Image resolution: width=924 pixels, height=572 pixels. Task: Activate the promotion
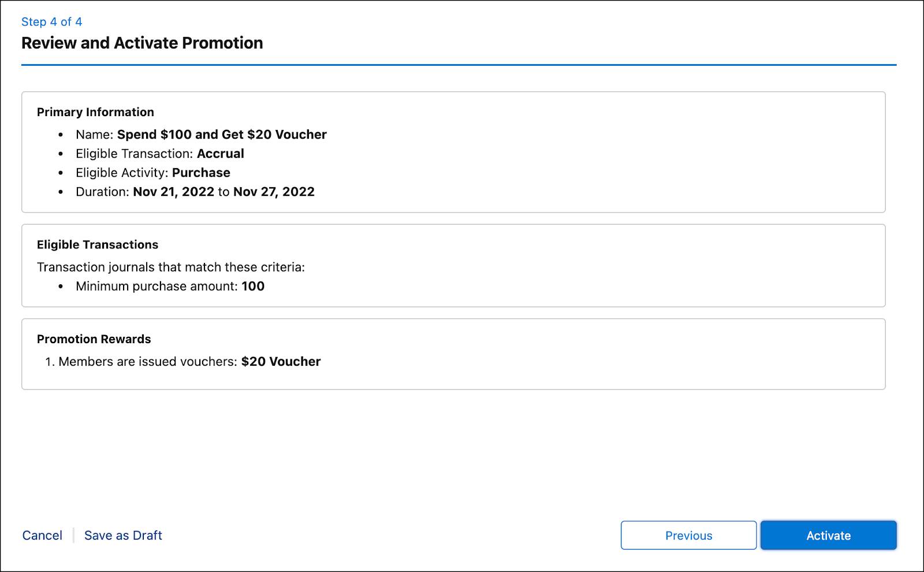coord(828,535)
